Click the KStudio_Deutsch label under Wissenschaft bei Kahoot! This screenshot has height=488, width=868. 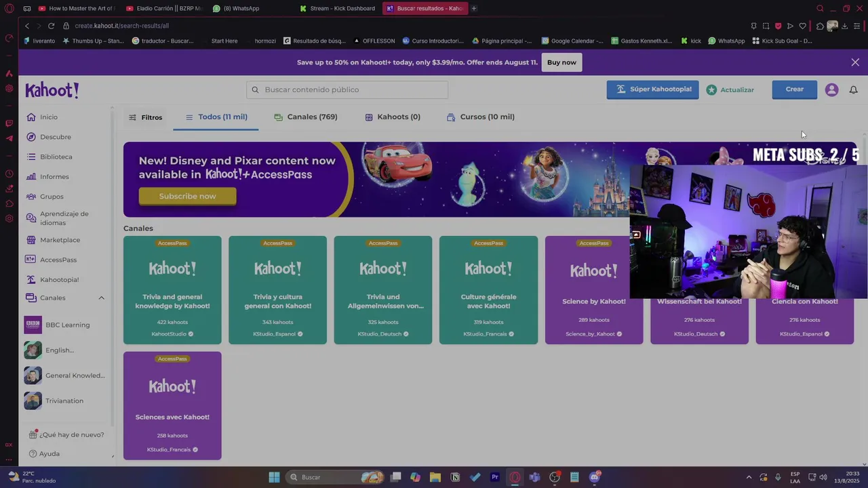pyautogui.click(x=696, y=334)
